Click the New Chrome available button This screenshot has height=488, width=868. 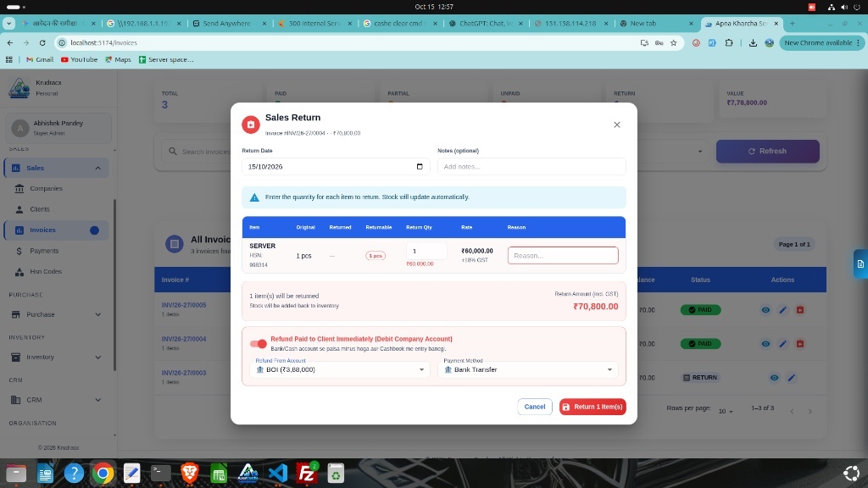coord(821,42)
